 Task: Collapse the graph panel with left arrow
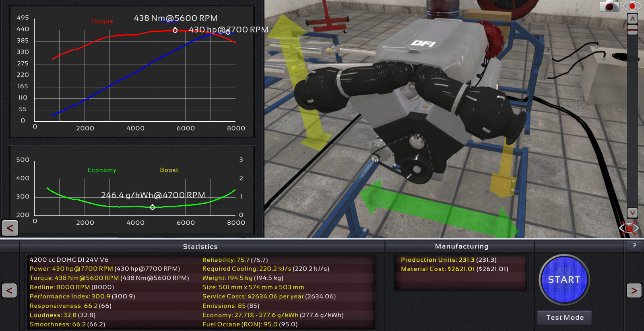[10, 228]
